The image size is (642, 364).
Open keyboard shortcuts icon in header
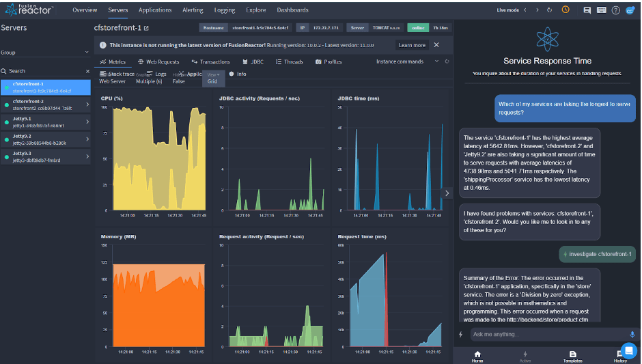coord(602,10)
